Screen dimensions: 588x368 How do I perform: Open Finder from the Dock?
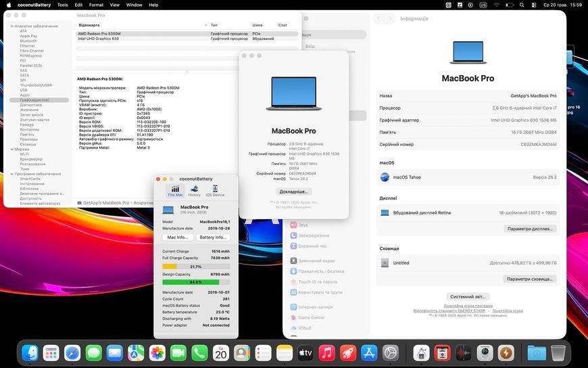point(30,353)
